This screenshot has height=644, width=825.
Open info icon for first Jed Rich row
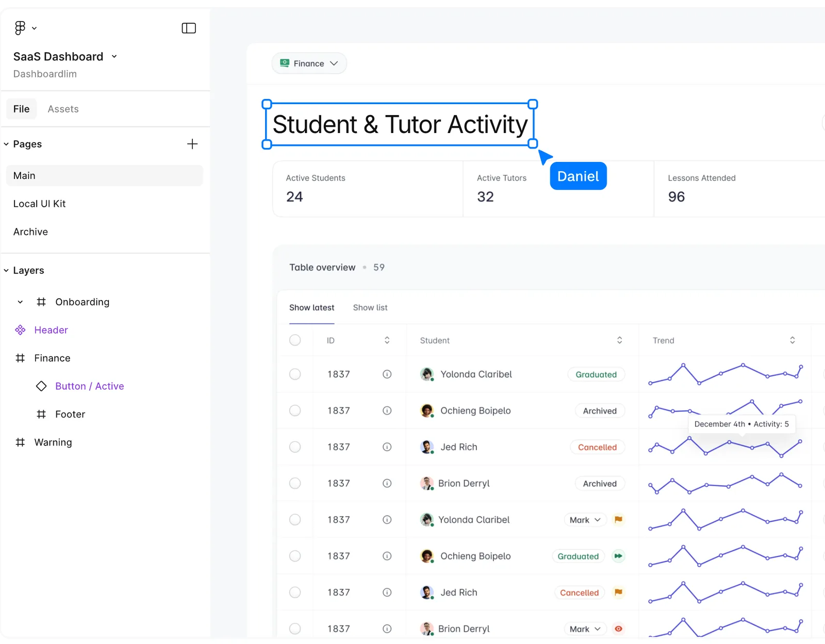[x=387, y=447]
